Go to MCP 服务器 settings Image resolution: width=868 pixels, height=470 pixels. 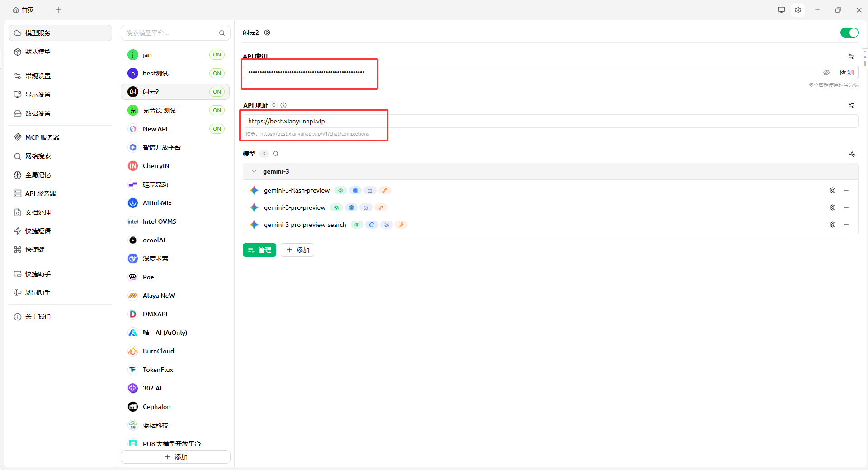pos(42,137)
